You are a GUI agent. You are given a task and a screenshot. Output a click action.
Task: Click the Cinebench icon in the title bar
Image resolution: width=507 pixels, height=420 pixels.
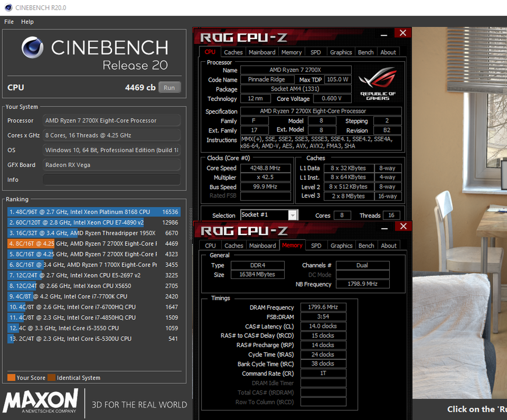coord(8,8)
